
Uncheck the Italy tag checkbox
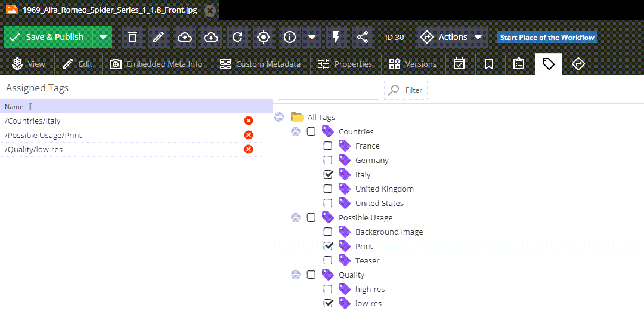[x=328, y=174]
